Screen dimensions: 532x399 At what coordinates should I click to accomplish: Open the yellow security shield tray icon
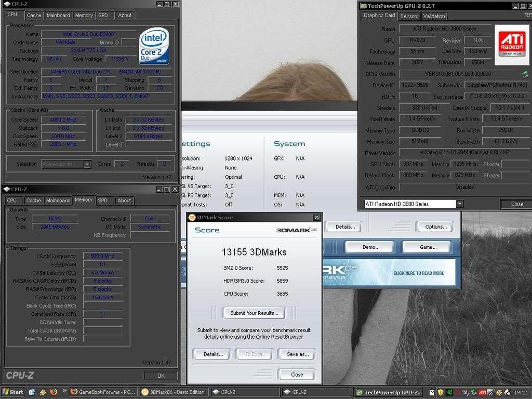pyautogui.click(x=441, y=393)
